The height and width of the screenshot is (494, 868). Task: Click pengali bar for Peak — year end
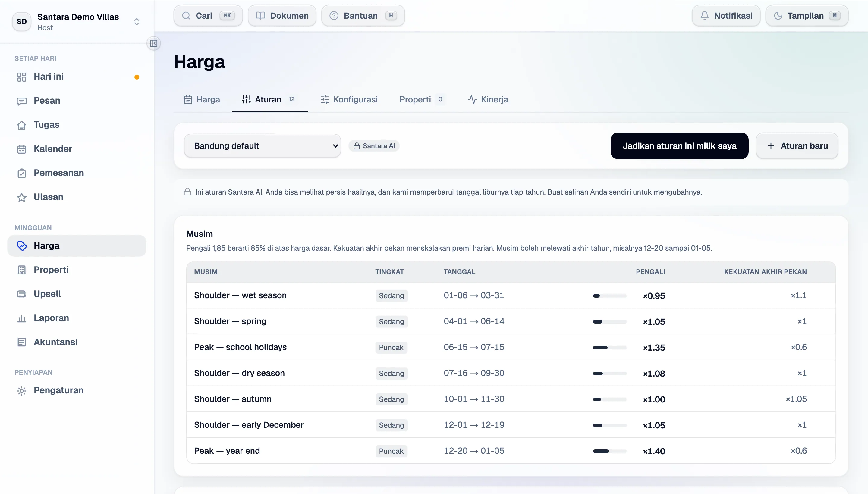(610, 451)
